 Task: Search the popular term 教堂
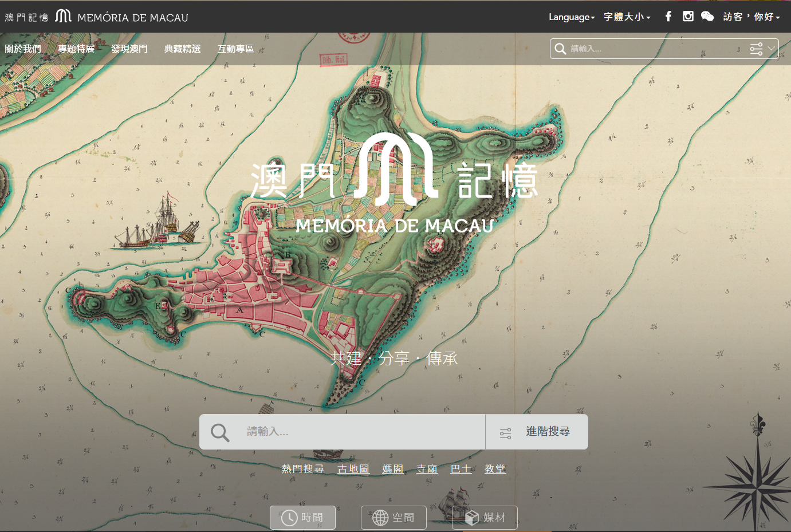point(495,469)
